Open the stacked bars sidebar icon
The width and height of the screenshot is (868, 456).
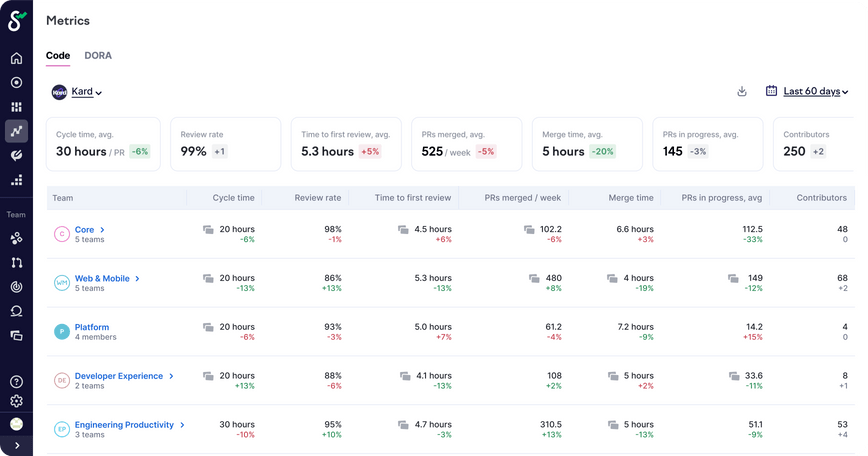click(17, 180)
